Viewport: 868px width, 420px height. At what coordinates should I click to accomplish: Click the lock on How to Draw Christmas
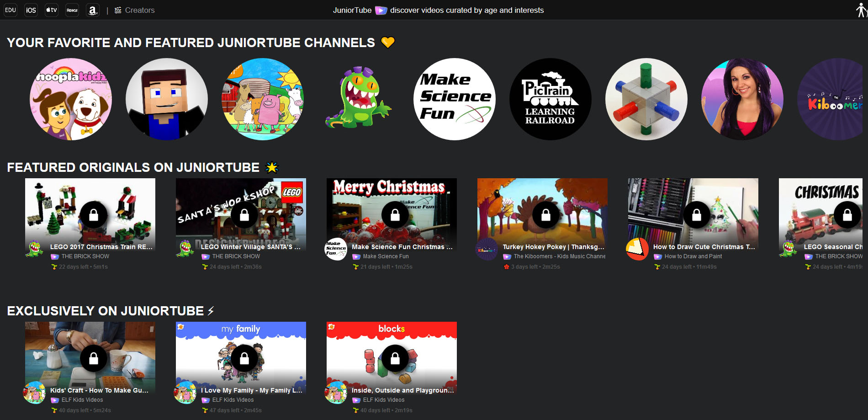pos(697,215)
